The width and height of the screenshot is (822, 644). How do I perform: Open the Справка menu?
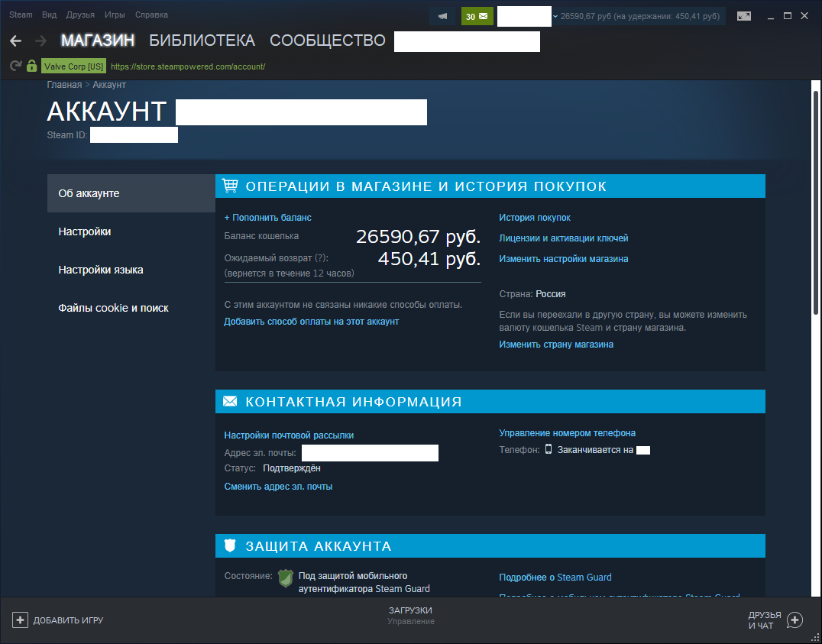(x=151, y=15)
